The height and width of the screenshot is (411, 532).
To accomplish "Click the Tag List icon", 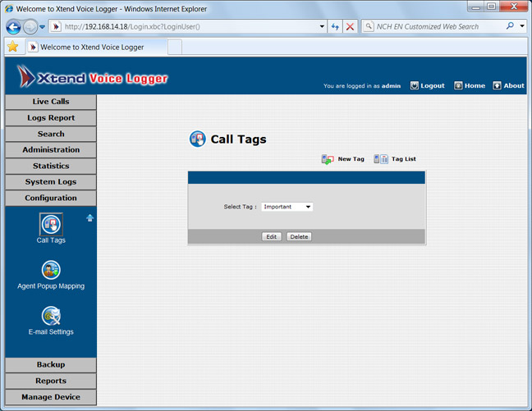I will pos(381,158).
